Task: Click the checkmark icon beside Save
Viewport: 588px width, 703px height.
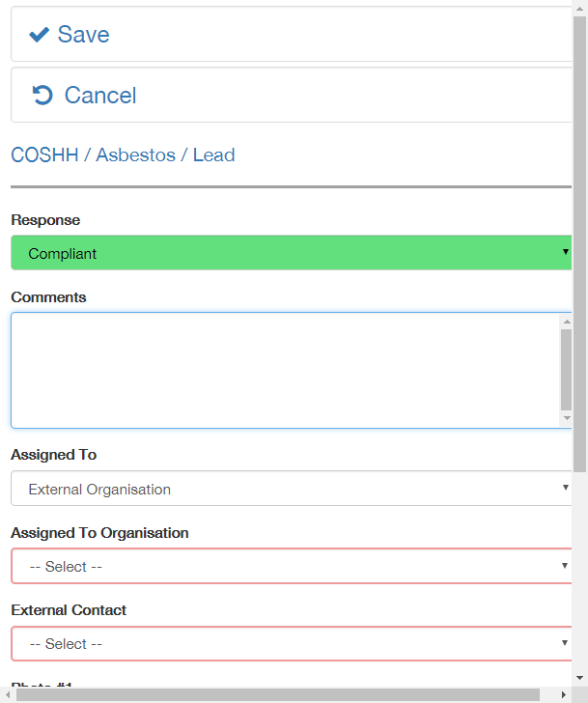Action: [39, 35]
